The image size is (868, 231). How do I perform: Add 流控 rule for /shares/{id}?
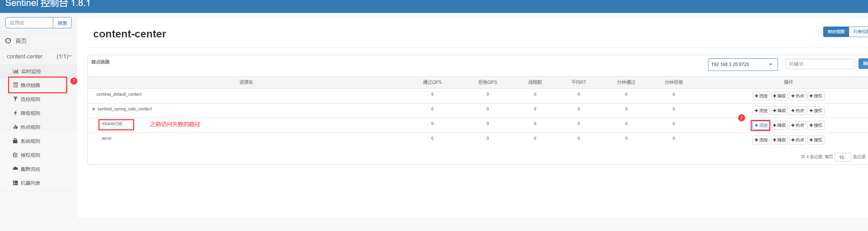(x=761, y=125)
